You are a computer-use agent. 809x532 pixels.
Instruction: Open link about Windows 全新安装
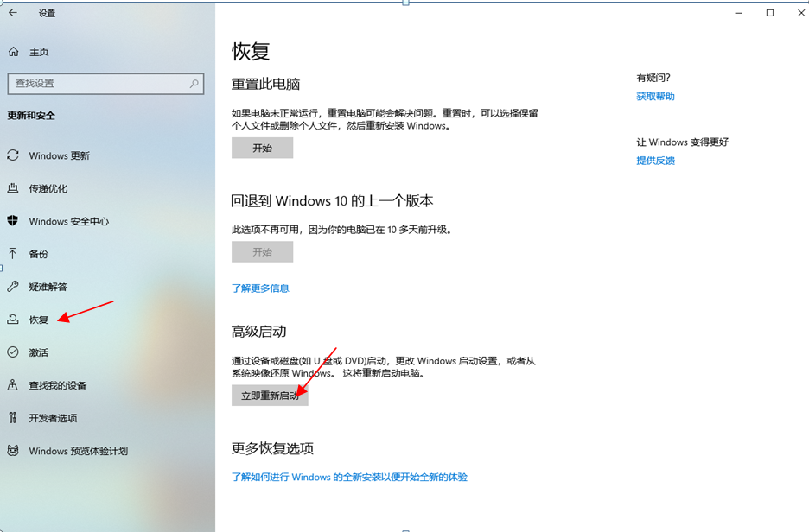point(349,477)
